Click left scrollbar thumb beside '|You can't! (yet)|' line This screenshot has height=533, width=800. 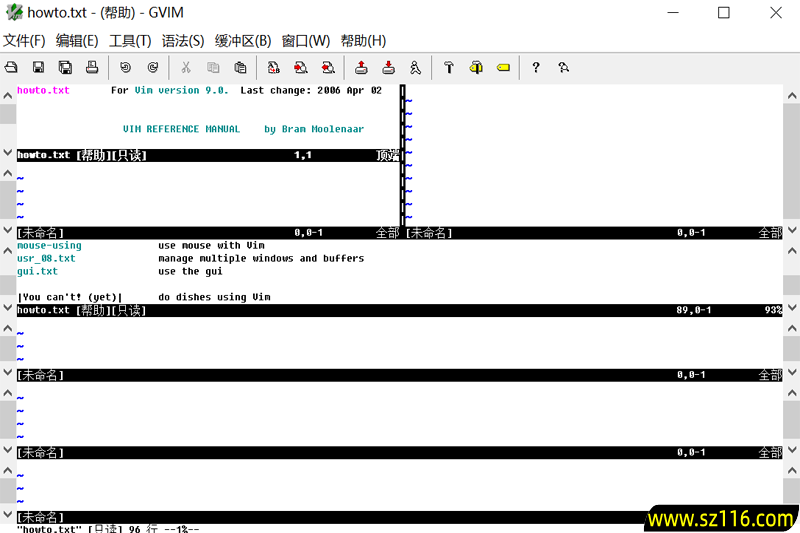point(8,286)
